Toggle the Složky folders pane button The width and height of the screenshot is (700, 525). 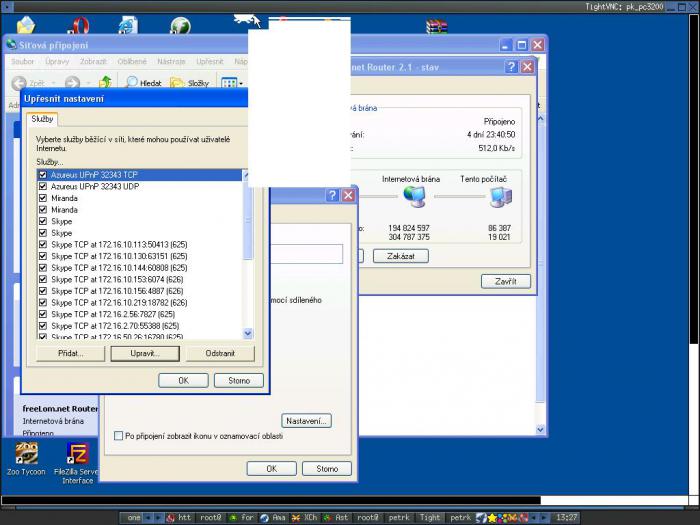189,83
